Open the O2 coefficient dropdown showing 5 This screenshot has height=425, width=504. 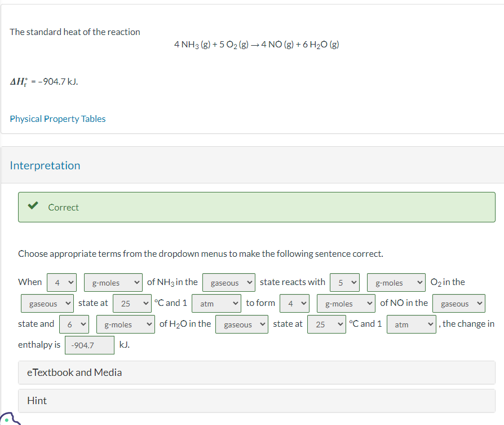[x=344, y=282]
